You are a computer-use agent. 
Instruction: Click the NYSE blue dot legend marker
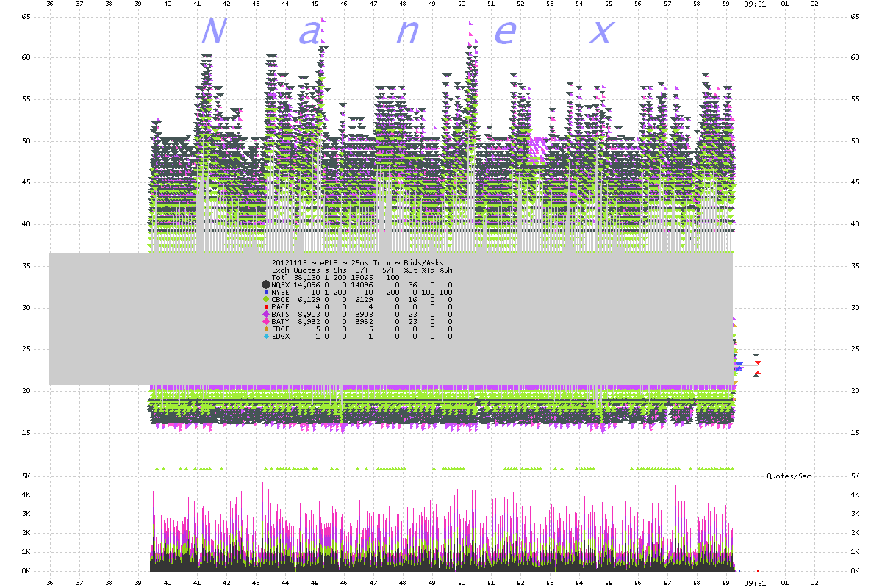click(x=266, y=293)
